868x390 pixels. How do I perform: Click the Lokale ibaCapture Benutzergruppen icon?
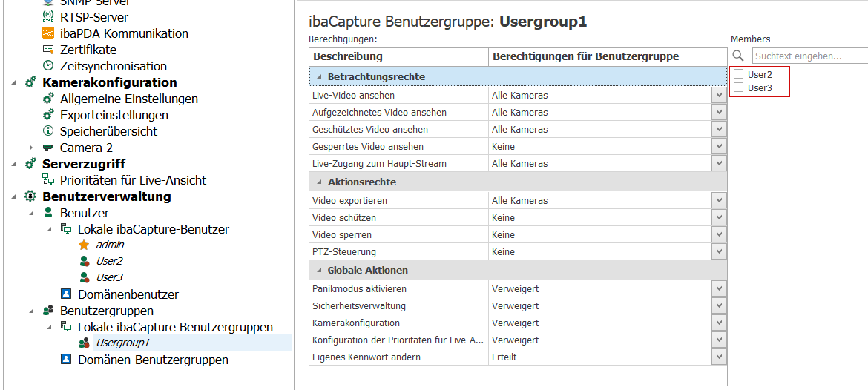[x=66, y=326]
